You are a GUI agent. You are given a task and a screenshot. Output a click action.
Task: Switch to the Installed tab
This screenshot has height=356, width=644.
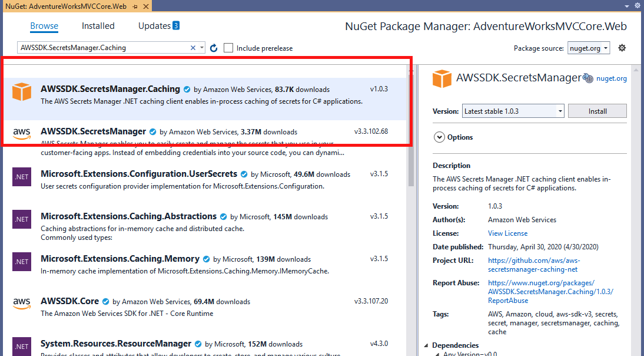point(98,25)
